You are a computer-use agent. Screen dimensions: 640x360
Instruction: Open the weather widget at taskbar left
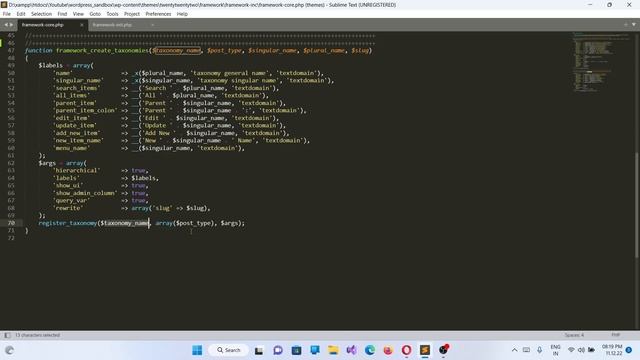pyautogui.click(x=9, y=350)
